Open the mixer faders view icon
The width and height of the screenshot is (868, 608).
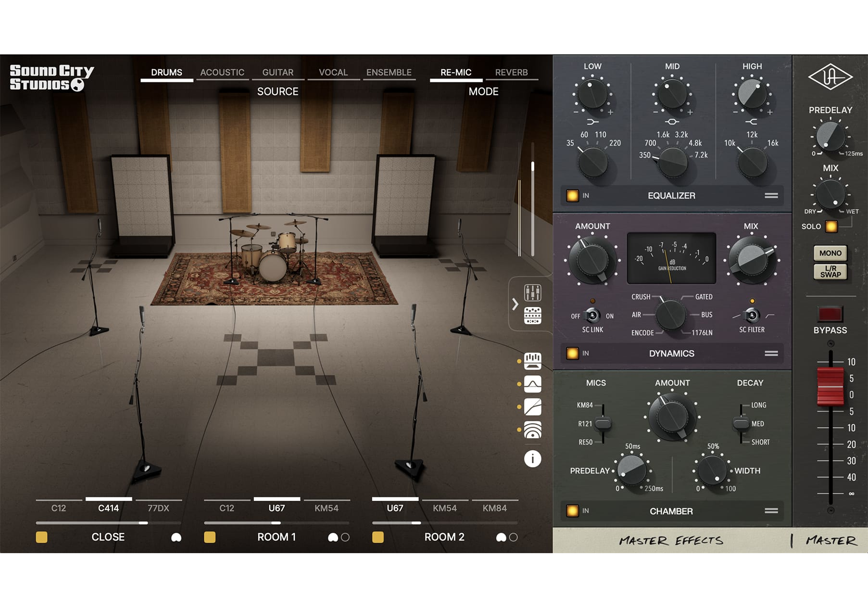[x=532, y=292]
